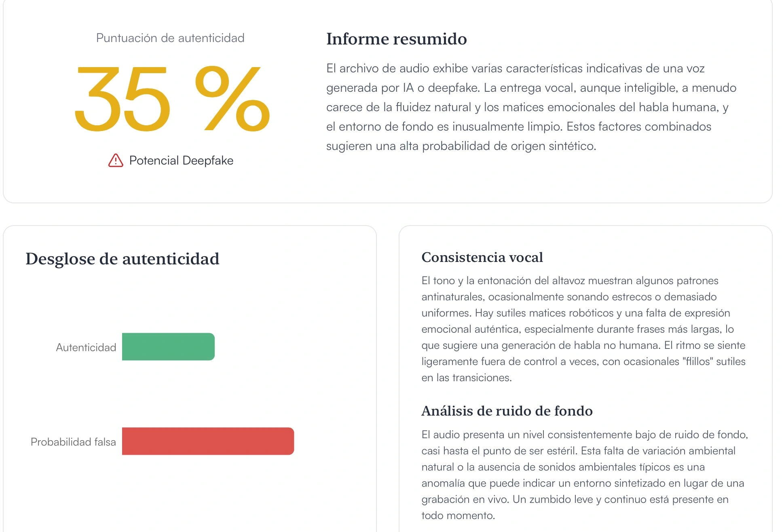Click the vocal consistency description paragraph
Image resolution: width=782 pixels, height=532 pixels.
click(x=583, y=329)
